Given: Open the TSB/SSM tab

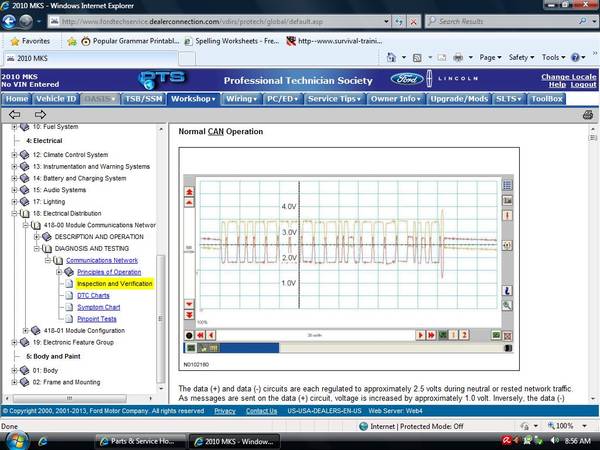Looking at the screenshot, I should pyautogui.click(x=143, y=99).
